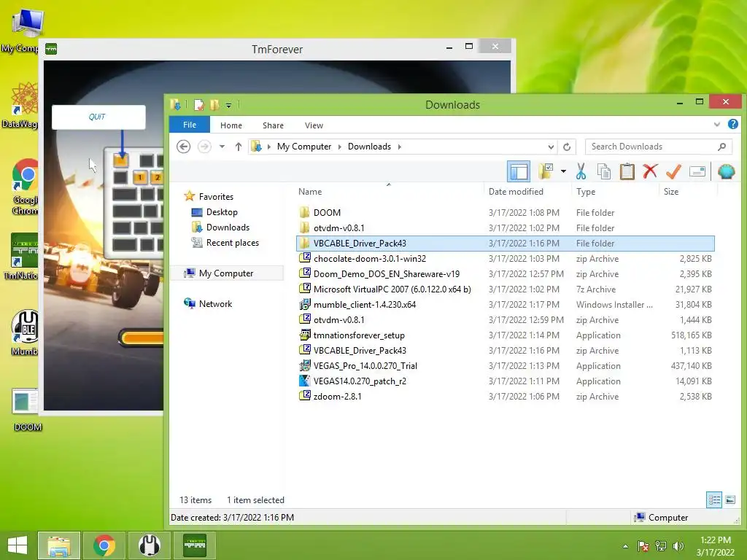Show hidden tray icons arrow
747x560 pixels.
625,546
